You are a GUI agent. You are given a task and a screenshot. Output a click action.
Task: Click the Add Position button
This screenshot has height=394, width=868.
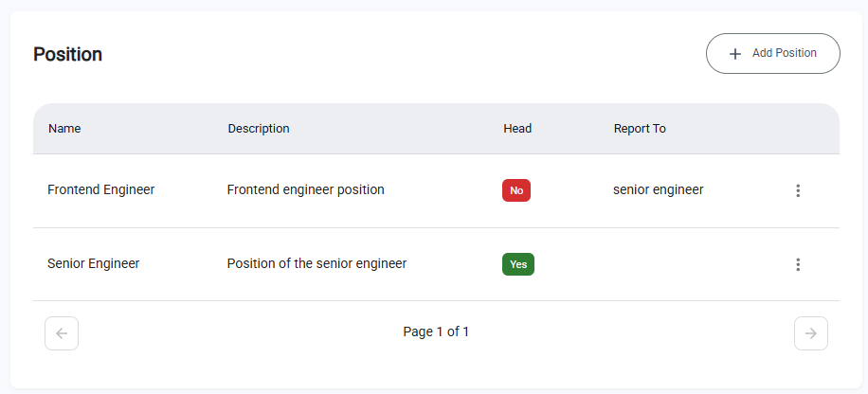pyautogui.click(x=772, y=54)
